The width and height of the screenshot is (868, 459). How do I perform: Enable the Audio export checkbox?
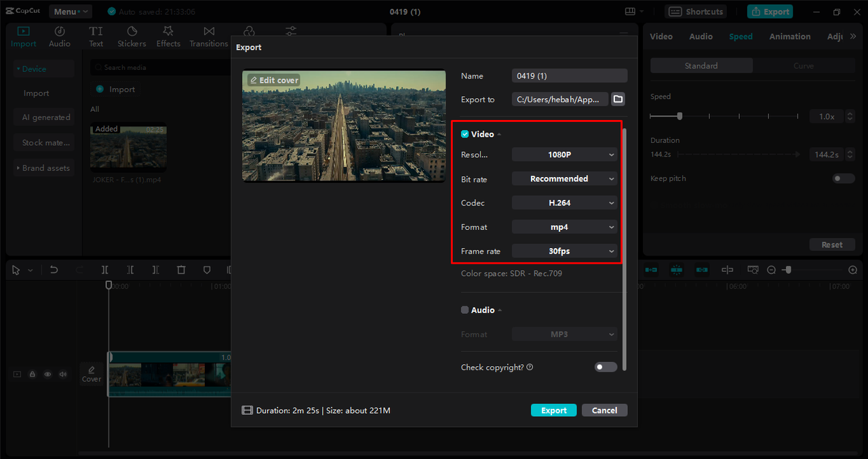pos(465,310)
